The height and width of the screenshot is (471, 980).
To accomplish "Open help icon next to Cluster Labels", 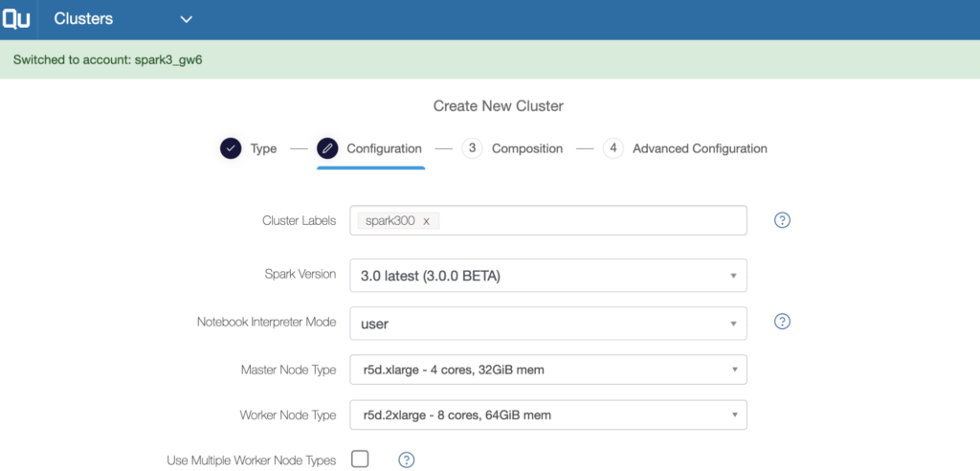I will click(783, 220).
